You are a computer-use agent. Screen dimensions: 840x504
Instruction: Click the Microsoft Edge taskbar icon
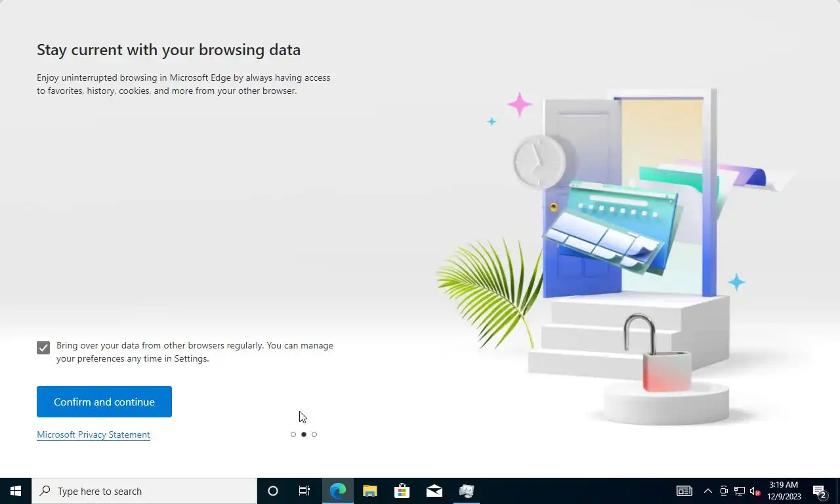point(338,491)
